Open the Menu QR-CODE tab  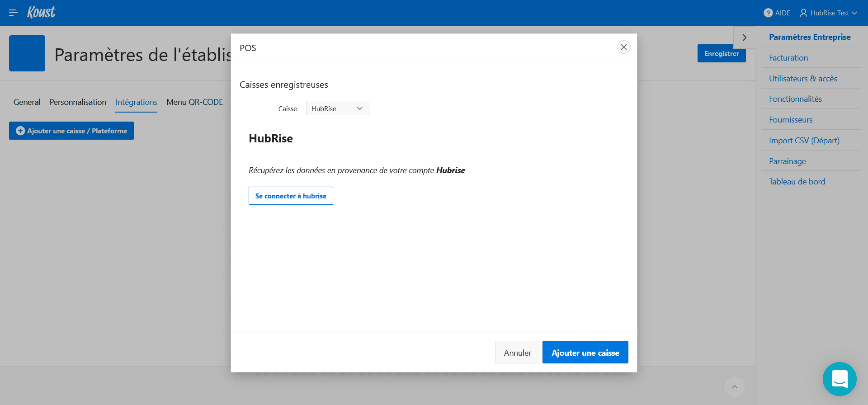click(x=195, y=102)
